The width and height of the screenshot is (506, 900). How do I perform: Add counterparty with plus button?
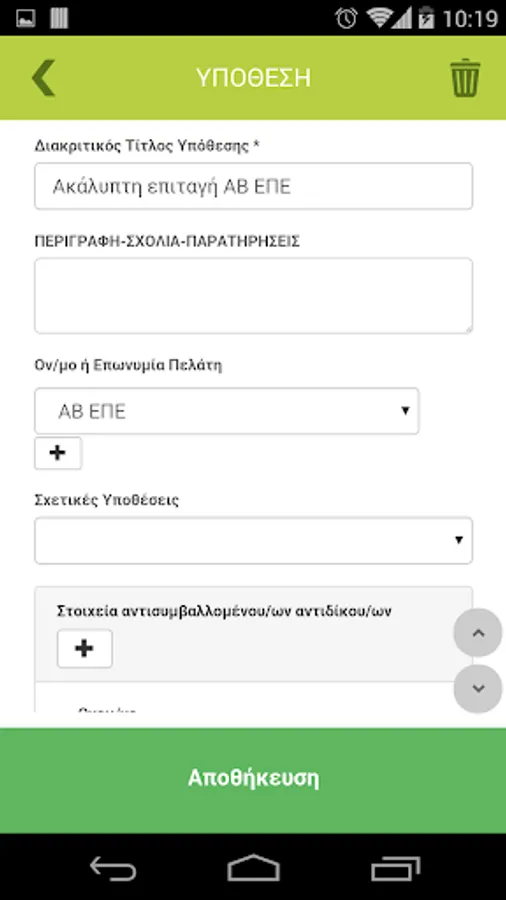(x=84, y=649)
